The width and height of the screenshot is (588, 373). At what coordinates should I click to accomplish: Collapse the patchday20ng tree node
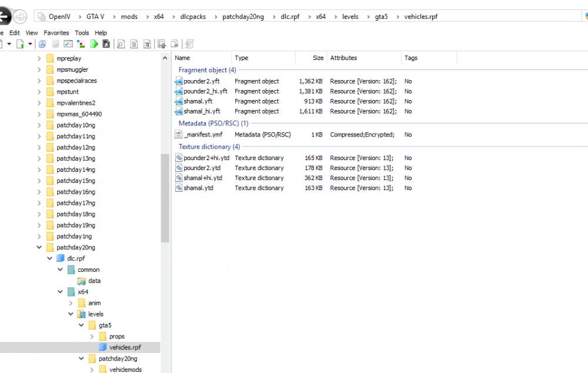pyautogui.click(x=39, y=248)
